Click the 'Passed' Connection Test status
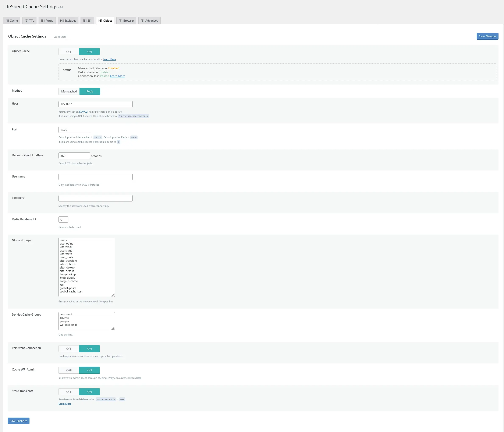 click(x=105, y=76)
